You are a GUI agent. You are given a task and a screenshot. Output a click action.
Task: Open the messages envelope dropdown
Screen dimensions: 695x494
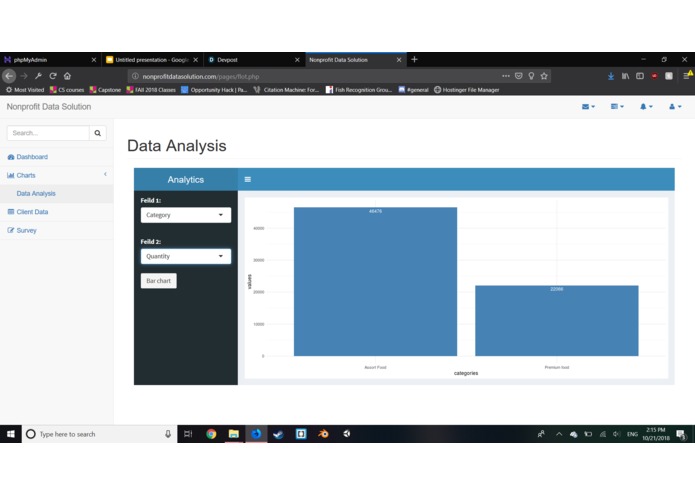click(x=588, y=106)
